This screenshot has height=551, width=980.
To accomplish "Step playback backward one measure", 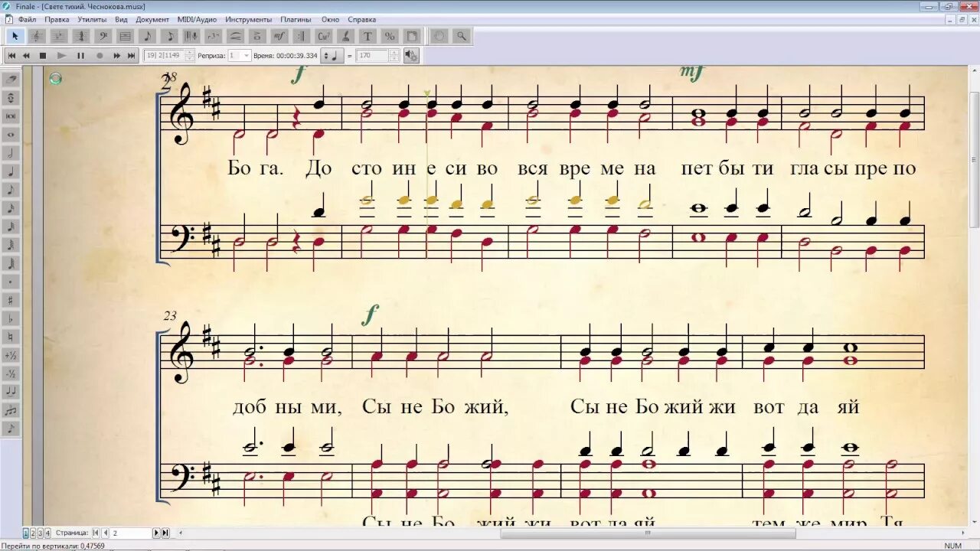I will click(x=26, y=56).
